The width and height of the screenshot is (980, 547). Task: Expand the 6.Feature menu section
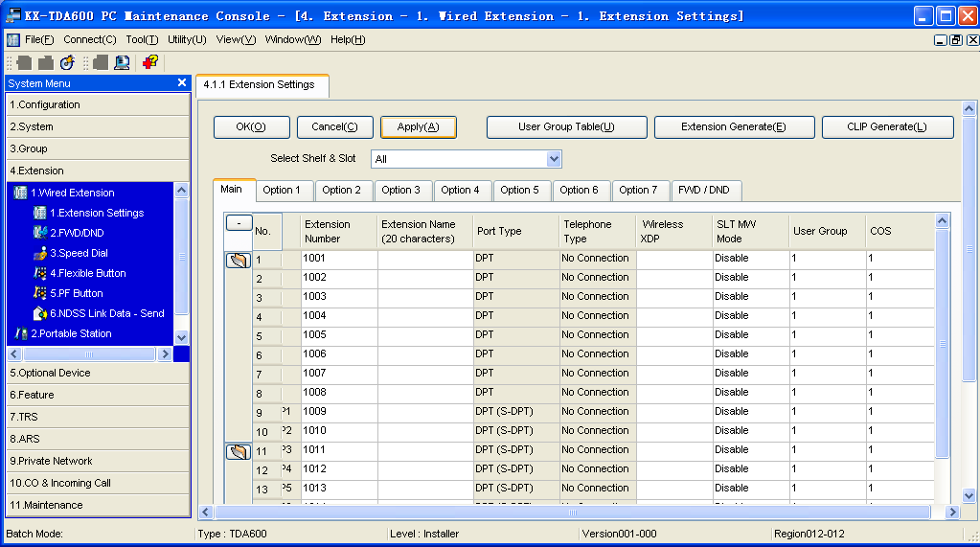[98, 395]
